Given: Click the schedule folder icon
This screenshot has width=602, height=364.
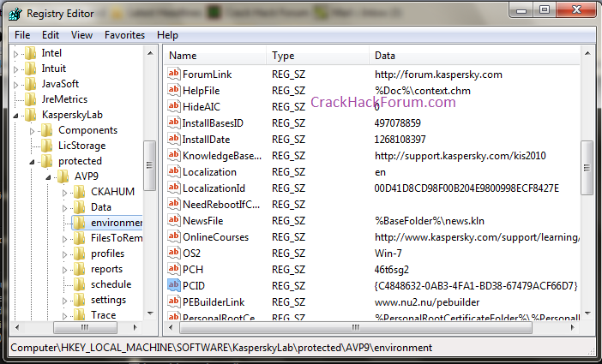Looking at the screenshot, I should (80, 284).
